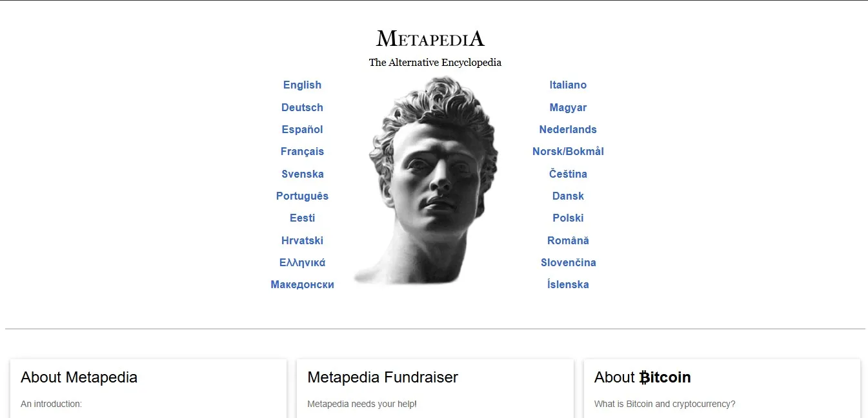Open the Eesti edition
The width and height of the screenshot is (868, 418).
coord(302,218)
